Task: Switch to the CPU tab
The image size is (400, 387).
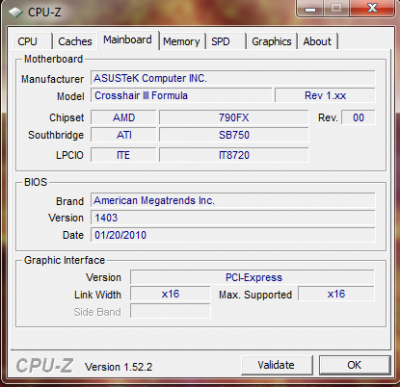Action: pyautogui.click(x=32, y=41)
